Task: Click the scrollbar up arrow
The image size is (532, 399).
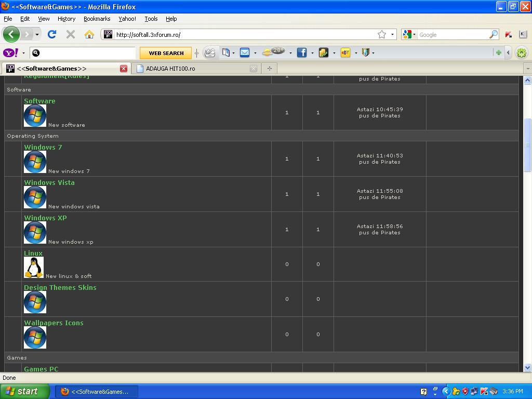Action: pyautogui.click(x=527, y=81)
